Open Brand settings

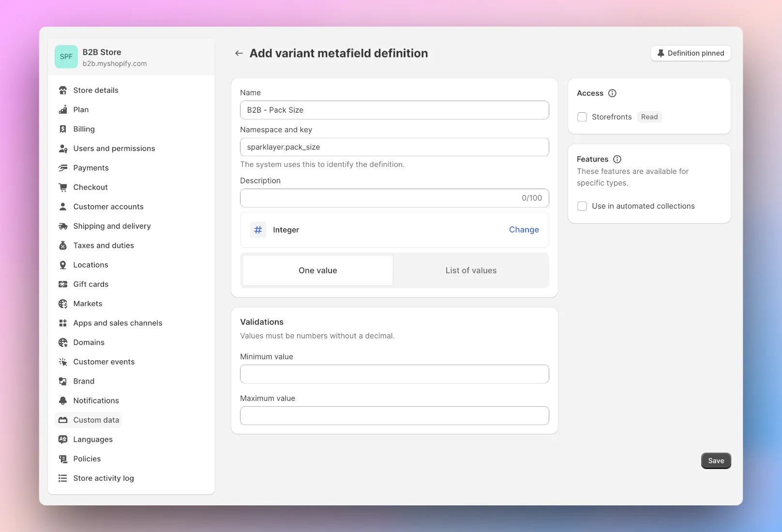[x=84, y=381]
